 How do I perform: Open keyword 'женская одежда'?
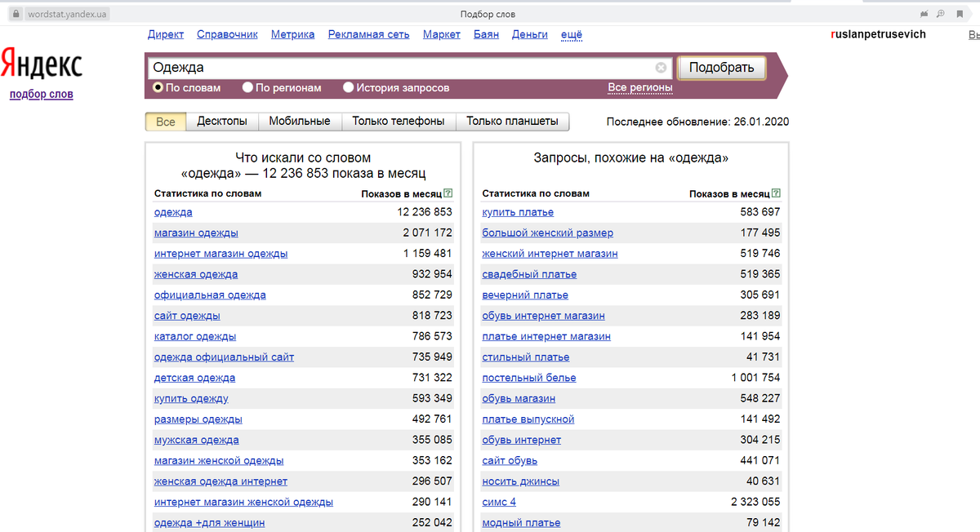(x=196, y=274)
